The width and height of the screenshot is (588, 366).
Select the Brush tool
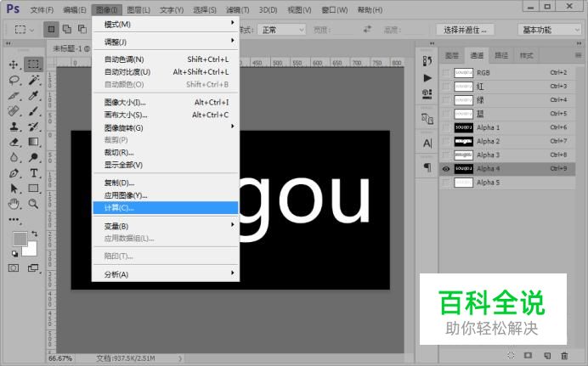33,111
